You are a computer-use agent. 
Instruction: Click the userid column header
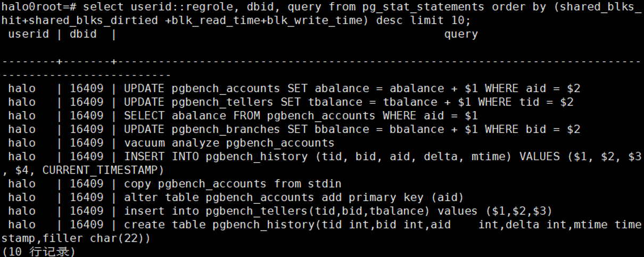tap(28, 35)
